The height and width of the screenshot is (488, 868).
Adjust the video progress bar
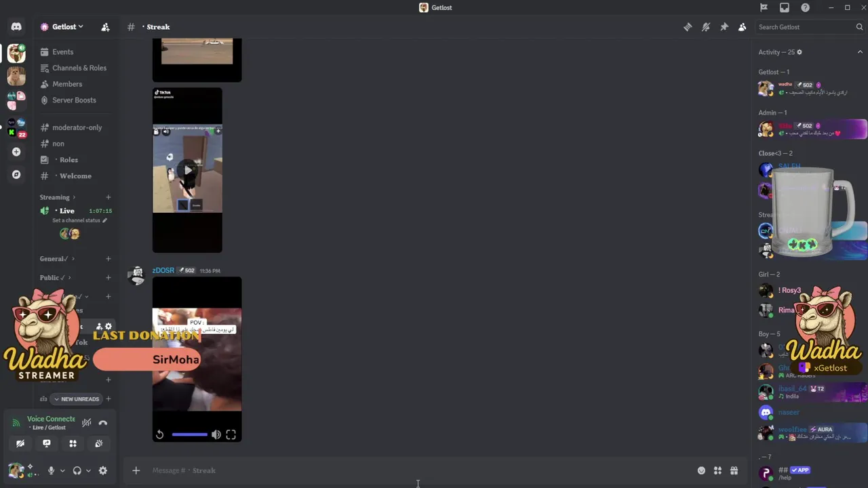[189, 435]
